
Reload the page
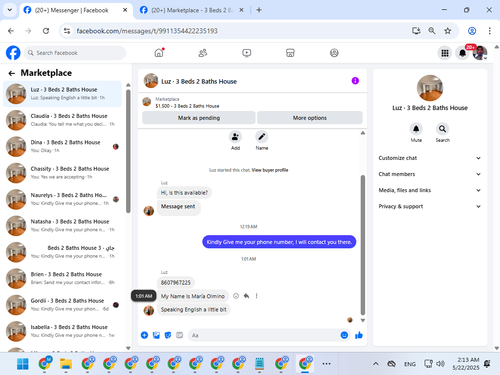pyautogui.click(x=46, y=31)
